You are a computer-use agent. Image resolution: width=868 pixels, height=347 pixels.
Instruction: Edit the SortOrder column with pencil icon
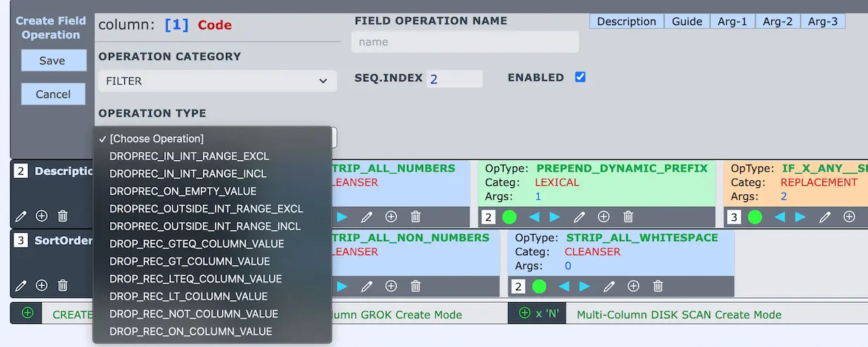21,285
